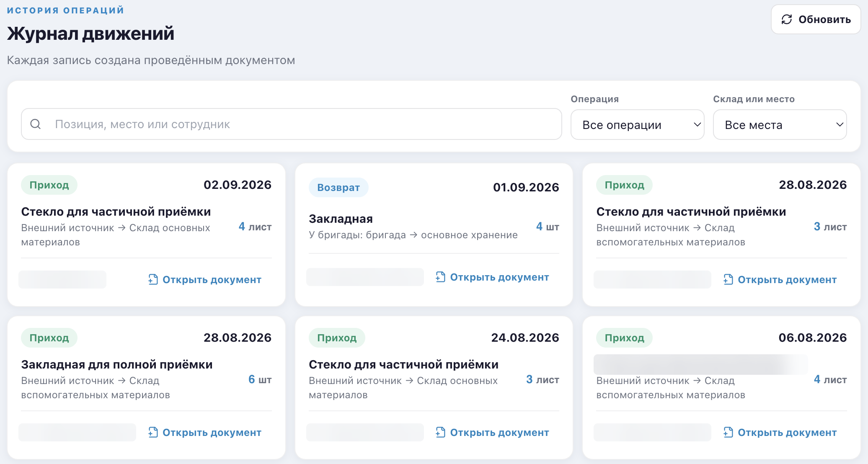Click the date 24.08.2026
This screenshot has height=464, width=868.
pyautogui.click(x=525, y=338)
